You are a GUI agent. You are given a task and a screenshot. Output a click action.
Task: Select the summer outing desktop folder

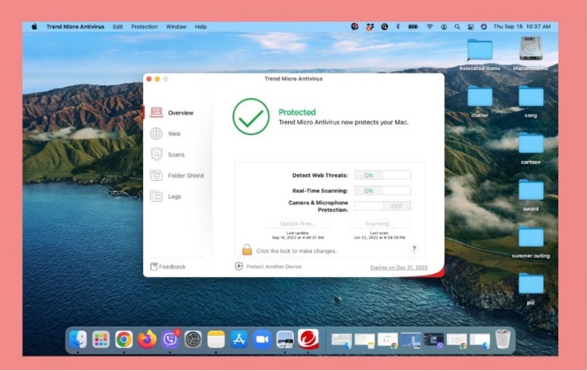pyautogui.click(x=531, y=237)
